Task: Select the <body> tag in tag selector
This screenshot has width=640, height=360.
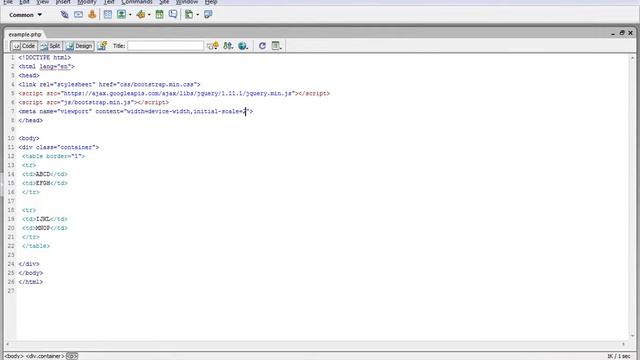Action: (x=13, y=356)
